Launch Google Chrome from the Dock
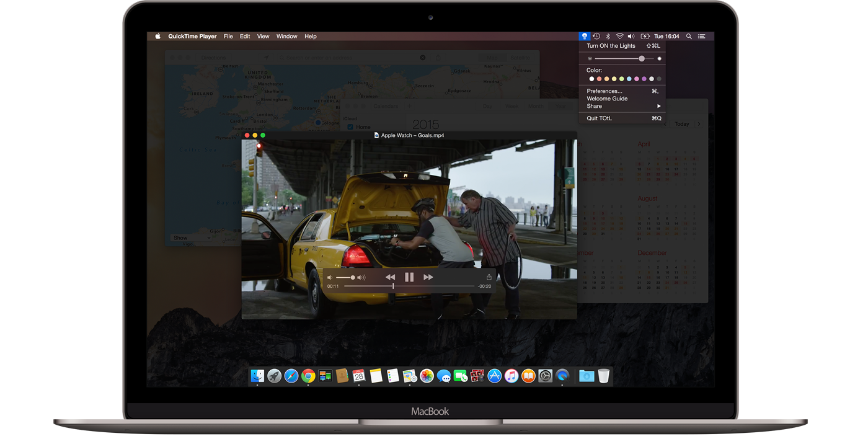Viewport: 868px width, 444px height. tap(308, 376)
